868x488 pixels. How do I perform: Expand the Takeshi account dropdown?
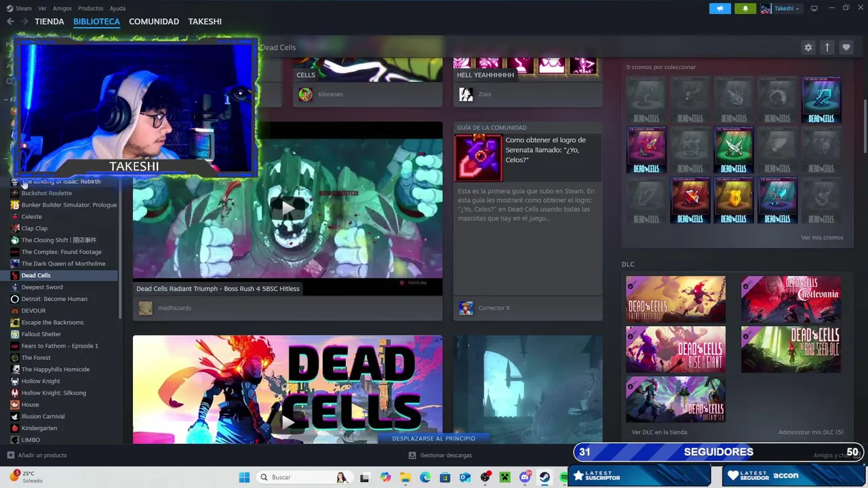(781, 8)
